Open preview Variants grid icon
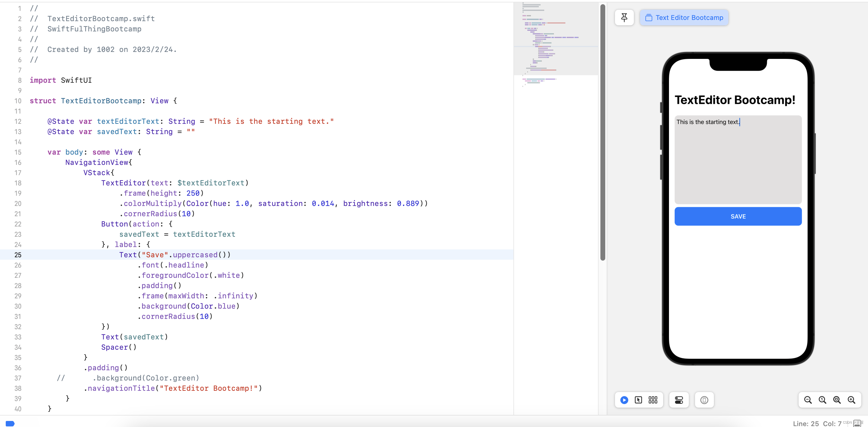 click(x=653, y=400)
